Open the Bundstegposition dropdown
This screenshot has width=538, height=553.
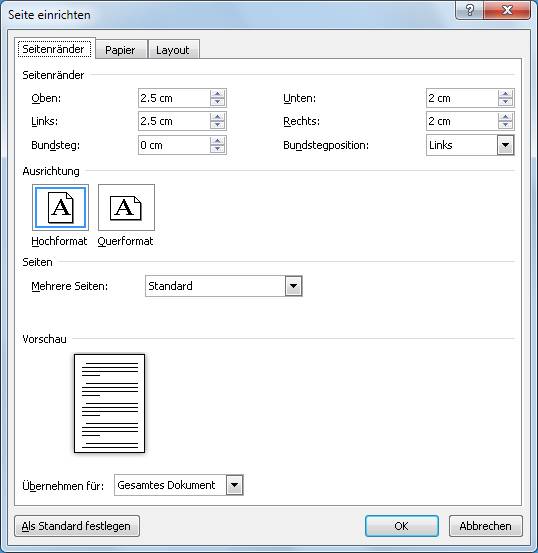click(506, 145)
